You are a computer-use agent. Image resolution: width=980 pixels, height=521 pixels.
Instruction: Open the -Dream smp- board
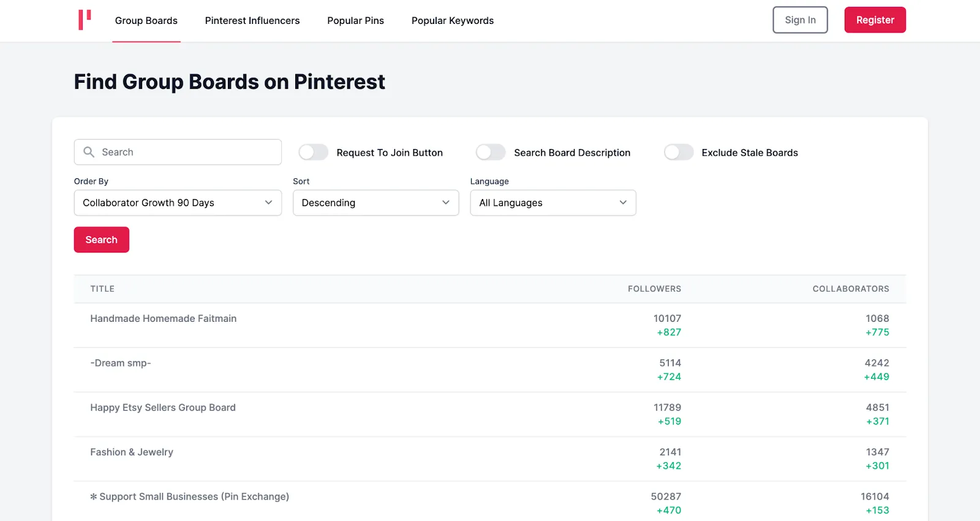pos(121,363)
